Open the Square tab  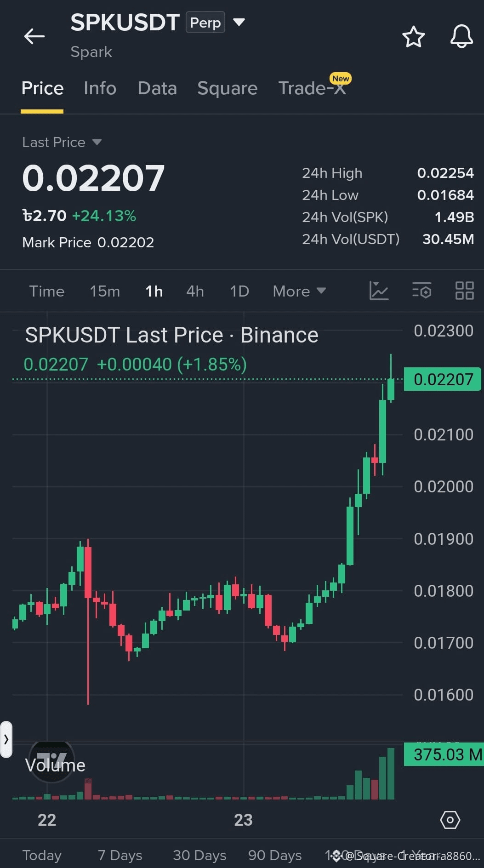(x=227, y=88)
